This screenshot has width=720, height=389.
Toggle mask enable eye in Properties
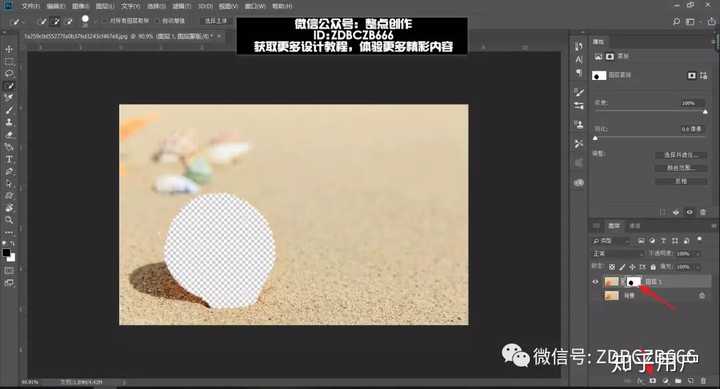coord(690,212)
